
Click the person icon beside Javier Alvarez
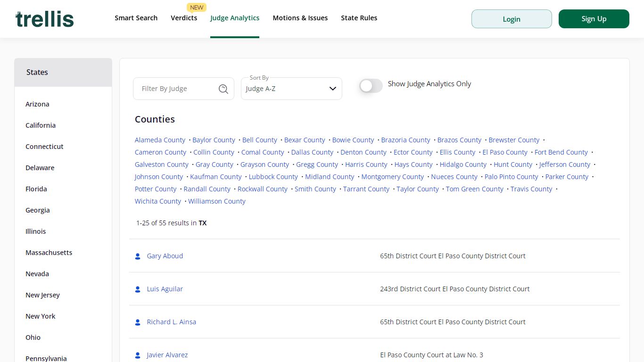pyautogui.click(x=138, y=355)
